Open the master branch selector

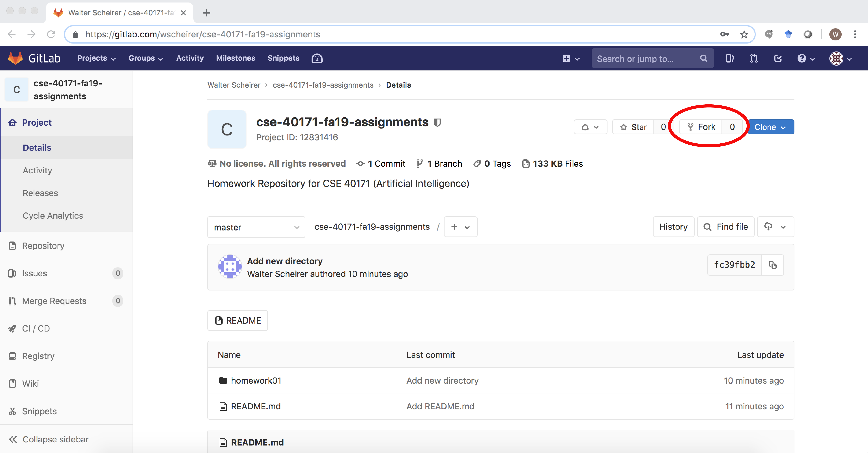pos(256,227)
